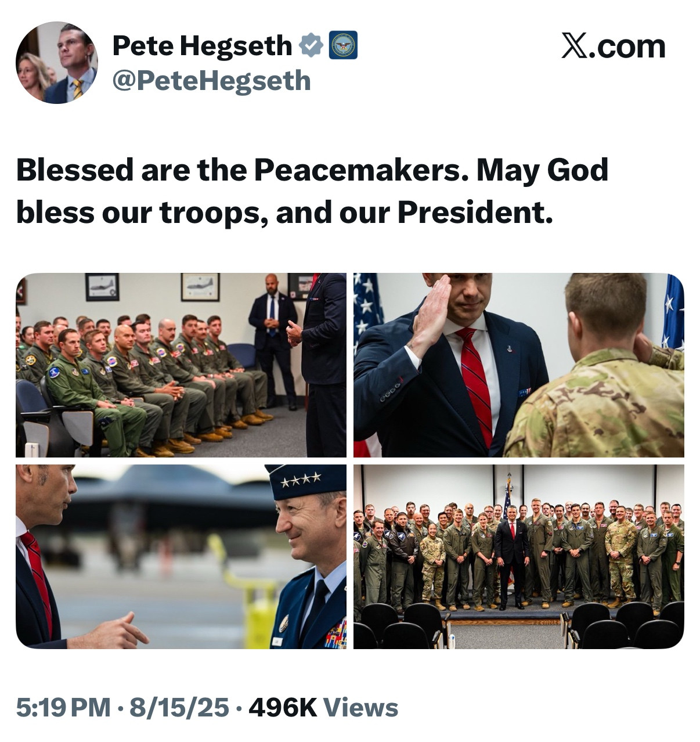Screen dimensions: 700x742
Task: Click the X logo glyph in X.com
Action: click(575, 46)
